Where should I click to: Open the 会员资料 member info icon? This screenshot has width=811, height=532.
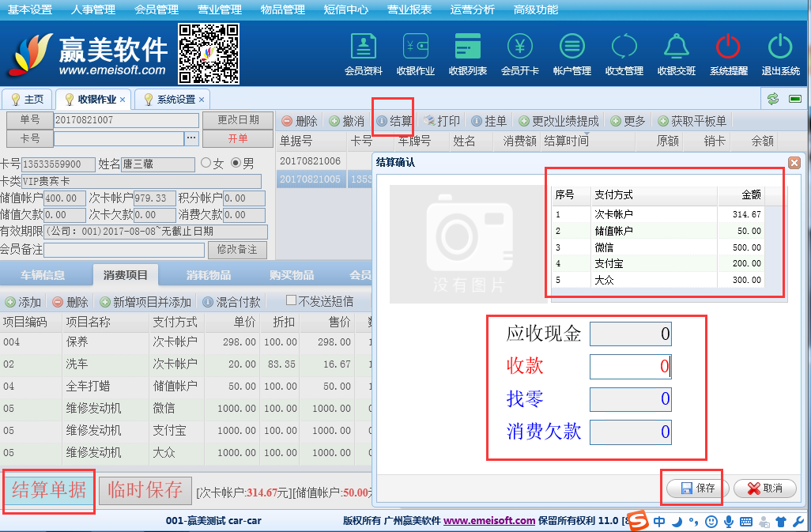[x=364, y=54]
